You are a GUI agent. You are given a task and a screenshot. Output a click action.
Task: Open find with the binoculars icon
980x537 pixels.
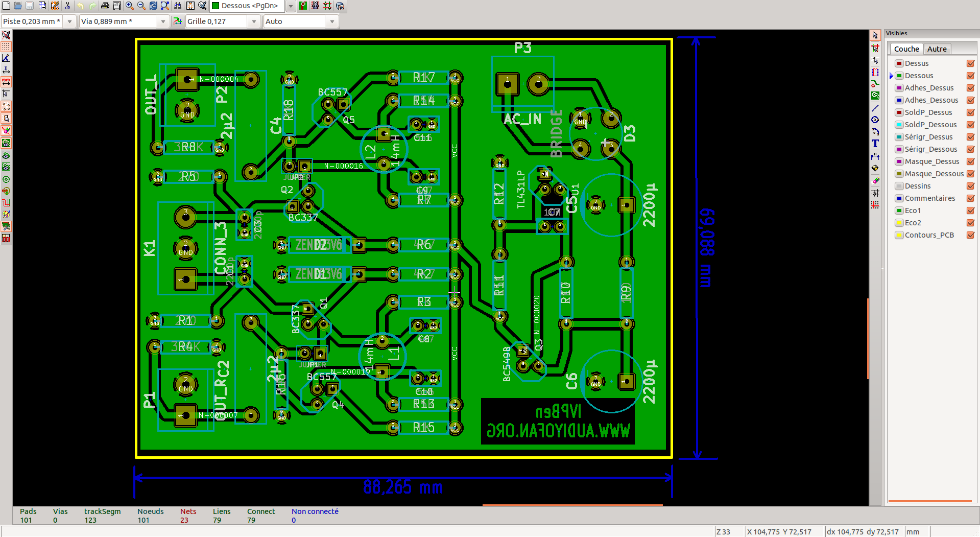click(x=178, y=6)
